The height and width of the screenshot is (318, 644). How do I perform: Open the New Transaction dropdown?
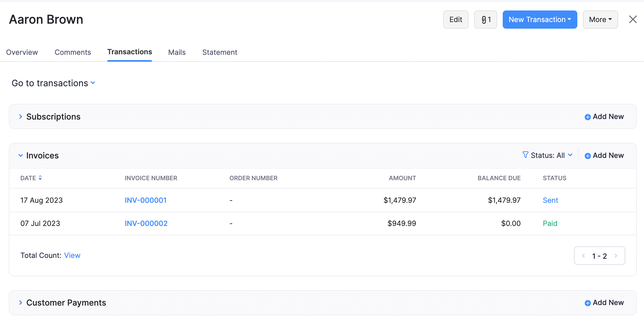pos(540,19)
